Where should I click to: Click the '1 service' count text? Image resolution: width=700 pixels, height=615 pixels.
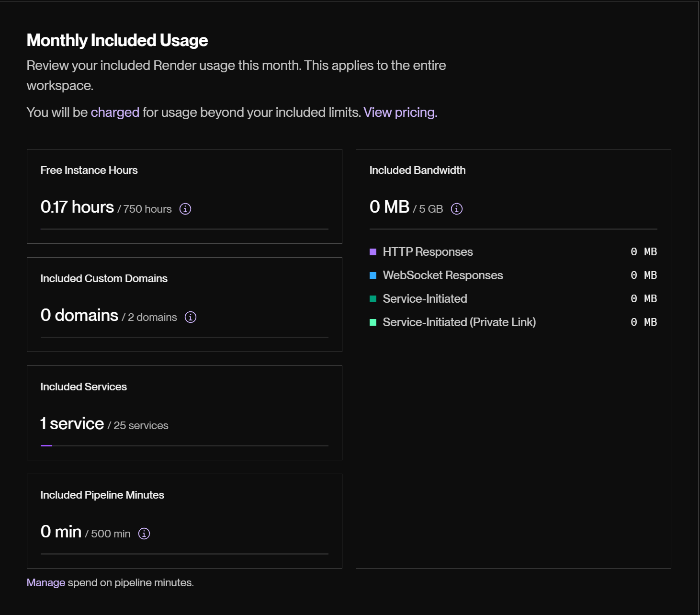coord(72,423)
